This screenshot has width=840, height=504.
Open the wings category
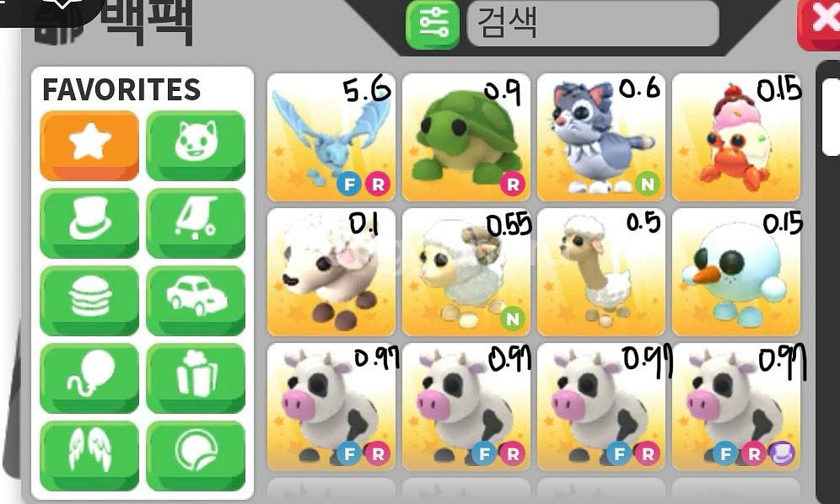click(x=89, y=456)
